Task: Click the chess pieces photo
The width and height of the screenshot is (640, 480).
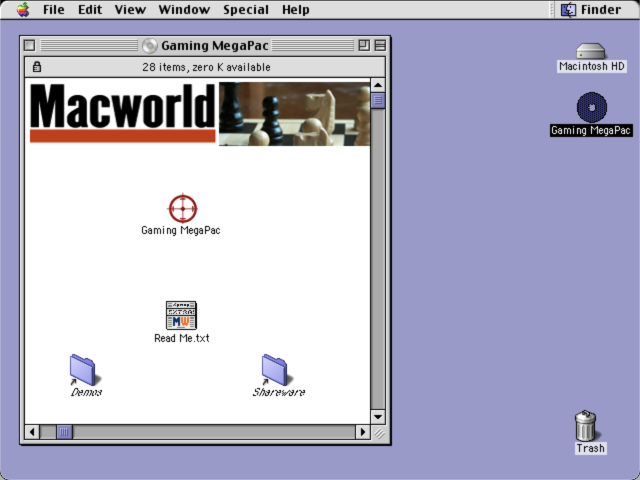Action: [x=294, y=114]
